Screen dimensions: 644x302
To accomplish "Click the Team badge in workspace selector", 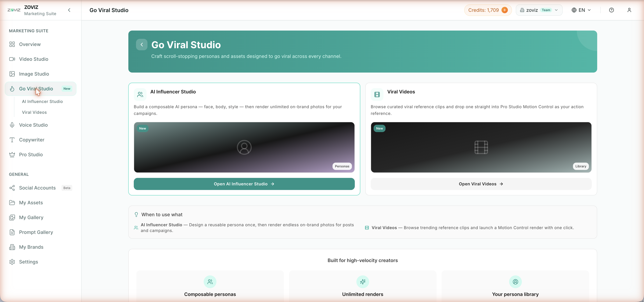I will (546, 10).
